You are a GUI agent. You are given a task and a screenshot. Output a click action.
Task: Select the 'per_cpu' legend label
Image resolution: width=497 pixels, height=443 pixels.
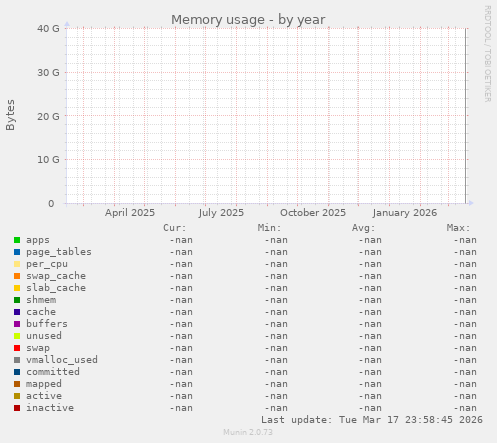[x=47, y=264]
